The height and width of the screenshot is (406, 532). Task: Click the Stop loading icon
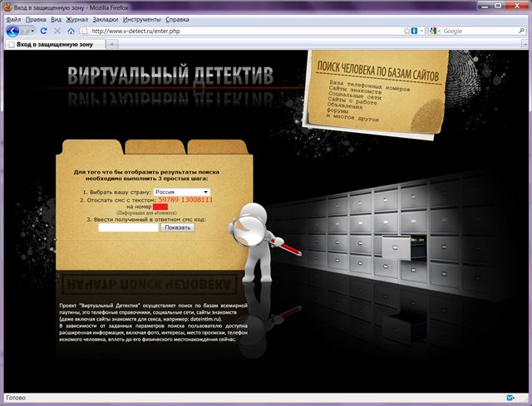(57, 31)
